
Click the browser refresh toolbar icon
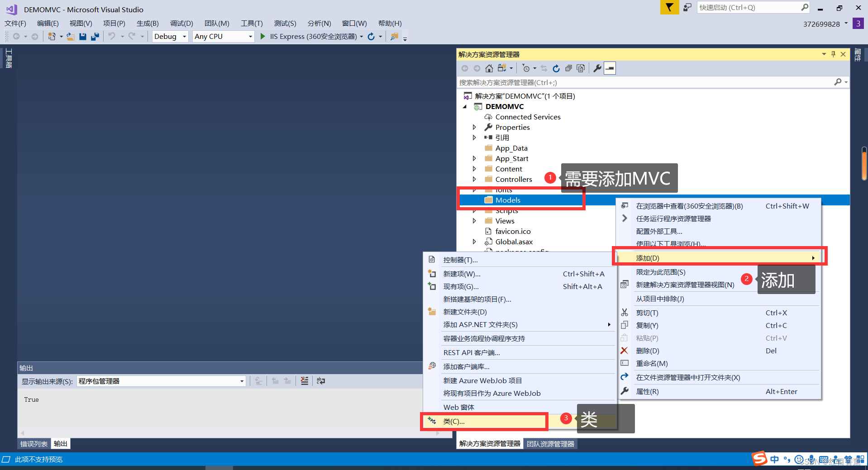371,37
